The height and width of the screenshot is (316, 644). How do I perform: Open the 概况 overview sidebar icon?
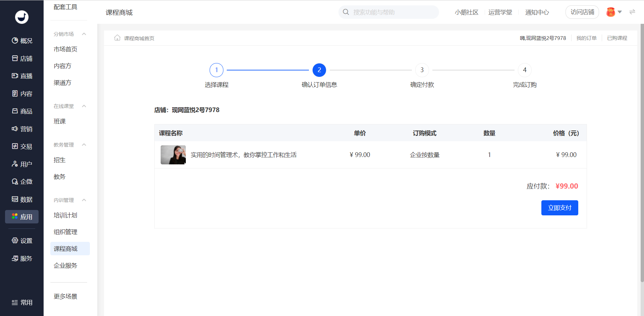point(15,41)
